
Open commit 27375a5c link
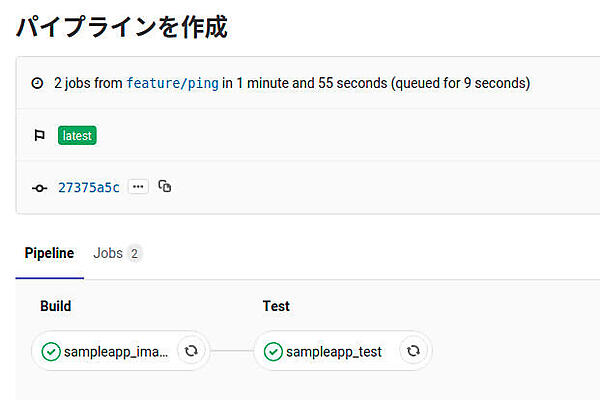(x=89, y=187)
